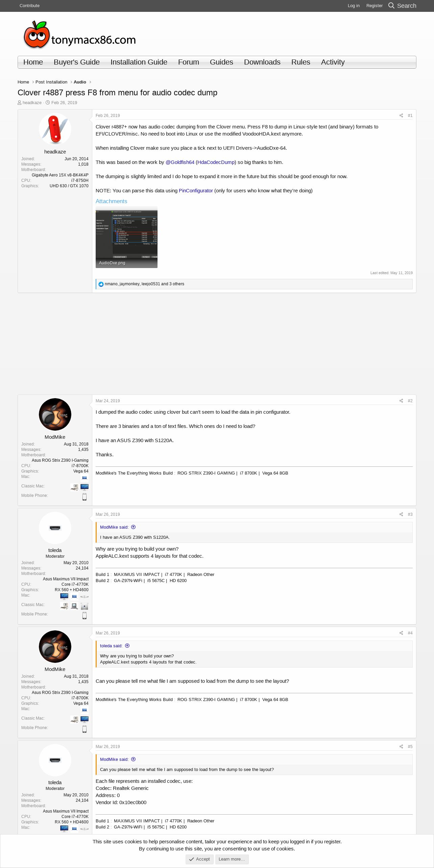Open the PinConfigurator link
The height and width of the screenshot is (868, 434).
(x=196, y=191)
